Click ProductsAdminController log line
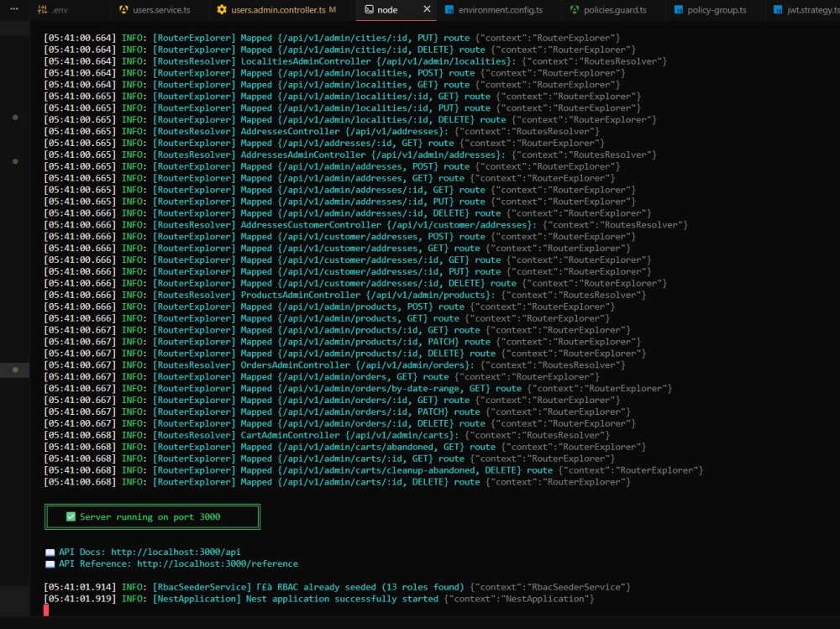Screen dimensions: 840x629 coord(345,296)
